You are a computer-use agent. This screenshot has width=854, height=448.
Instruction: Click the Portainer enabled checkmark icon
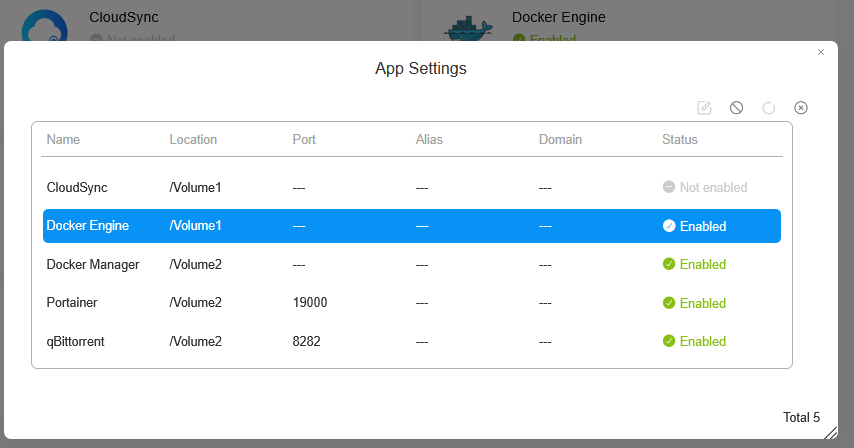pos(669,303)
